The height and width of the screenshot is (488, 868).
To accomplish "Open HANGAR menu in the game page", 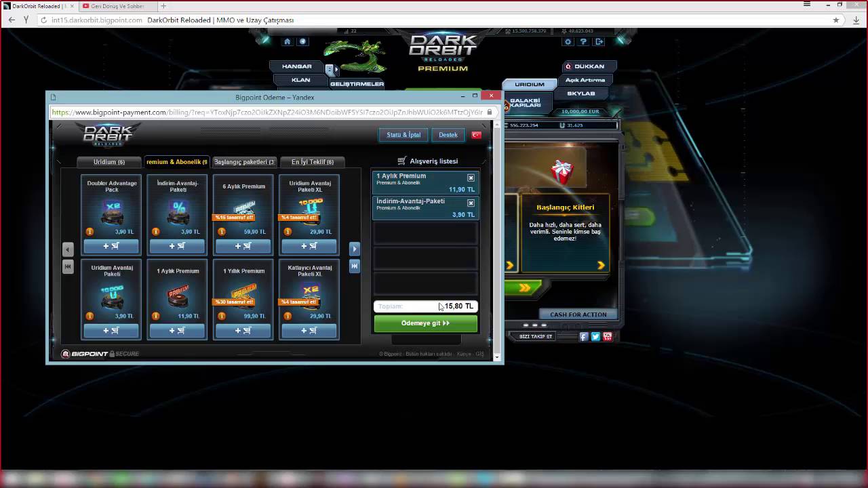I will point(297,66).
